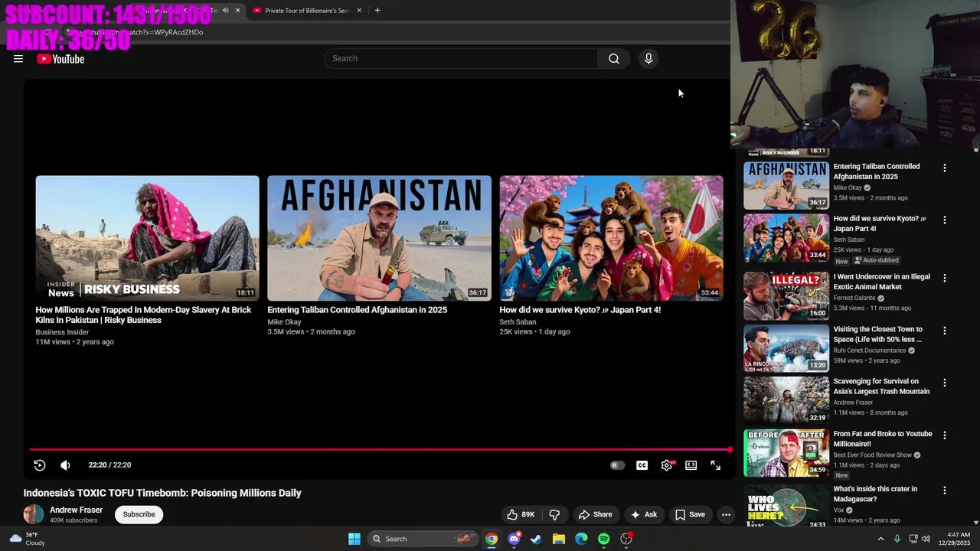Open options for Closest Town to Space video
Image resolution: width=980 pixels, height=551 pixels.
click(944, 331)
